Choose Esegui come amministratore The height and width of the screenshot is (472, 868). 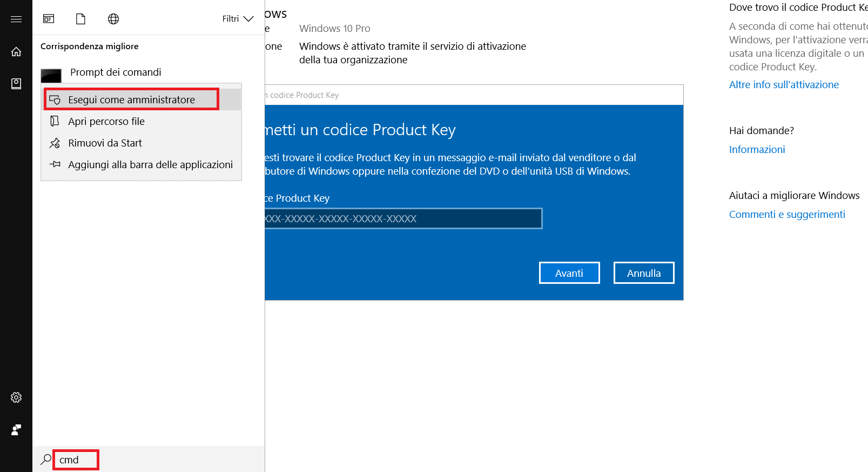tap(142, 99)
